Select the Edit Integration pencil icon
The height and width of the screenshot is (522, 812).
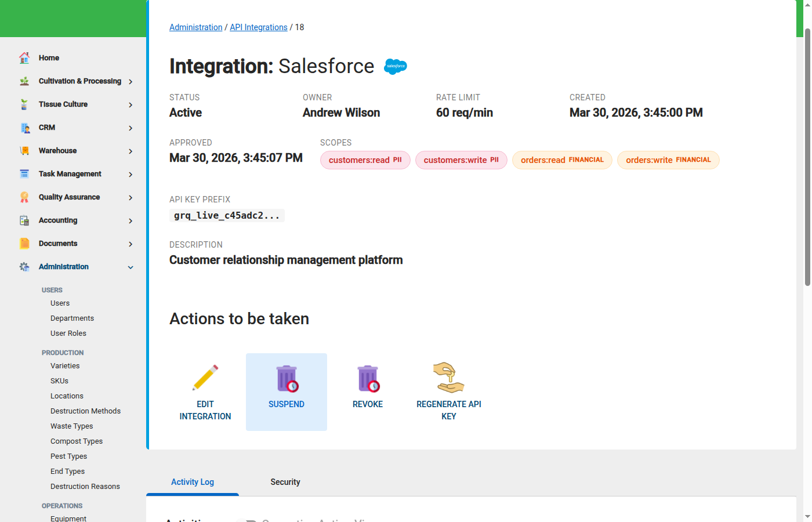[x=205, y=378]
